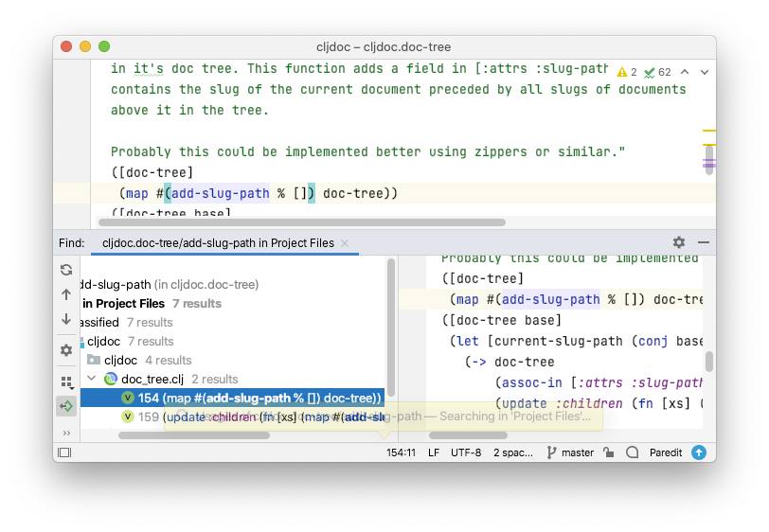Image resolution: width=769 pixels, height=532 pixels.
Task: Click assoc-in in the preview code
Action: coord(532,382)
